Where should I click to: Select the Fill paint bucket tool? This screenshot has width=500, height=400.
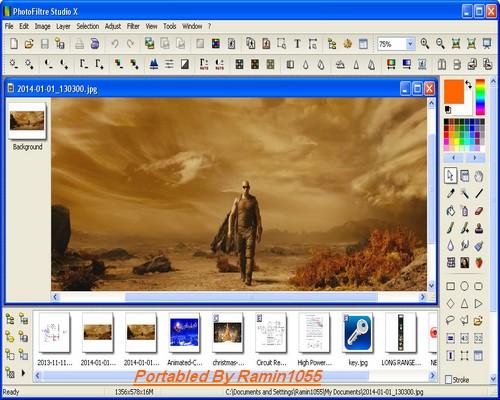(x=450, y=211)
